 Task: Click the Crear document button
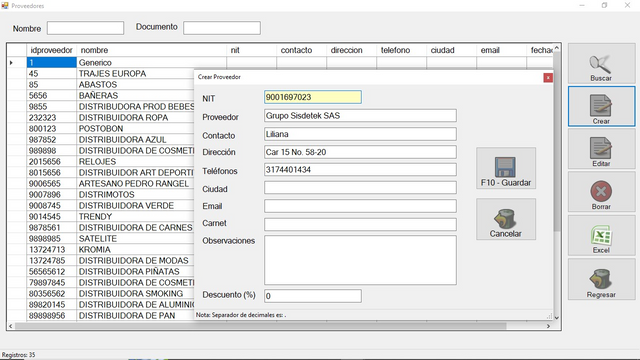[601, 106]
